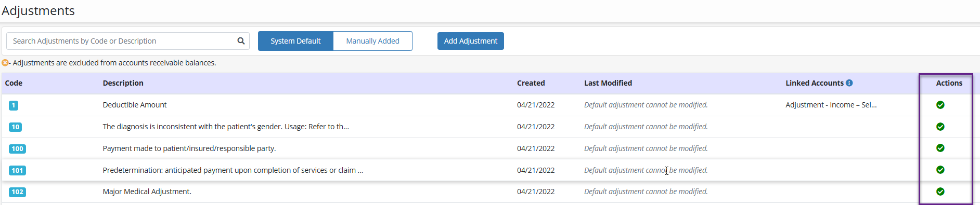Sort by the Created column header
Image resolution: width=980 pixels, height=205 pixels.
(531, 83)
